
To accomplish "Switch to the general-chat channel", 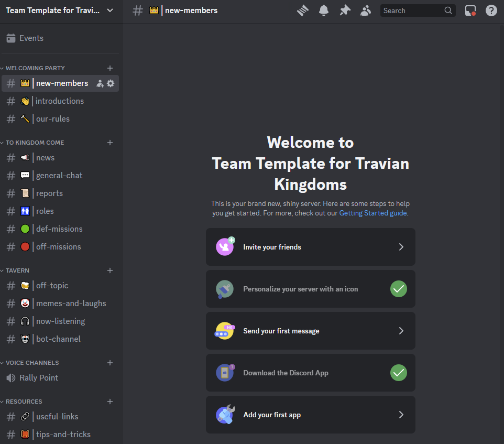I will click(59, 176).
